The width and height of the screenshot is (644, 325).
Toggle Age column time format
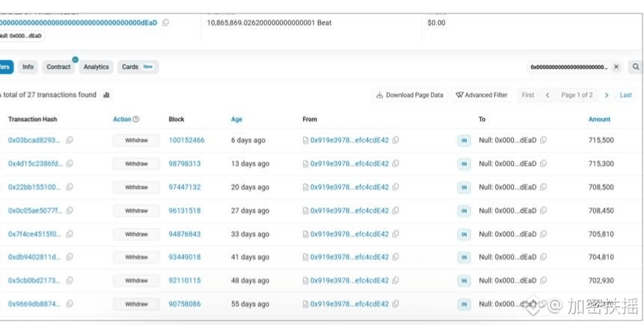point(236,120)
